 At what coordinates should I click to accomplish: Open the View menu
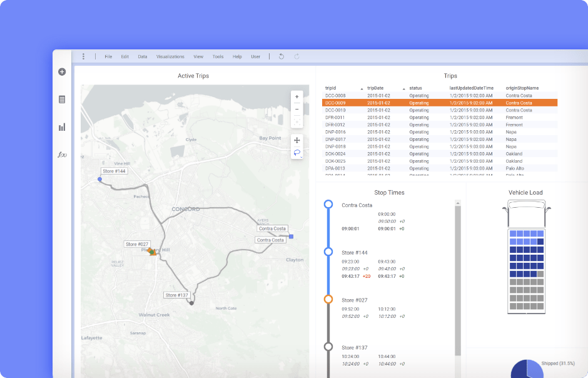tap(198, 56)
